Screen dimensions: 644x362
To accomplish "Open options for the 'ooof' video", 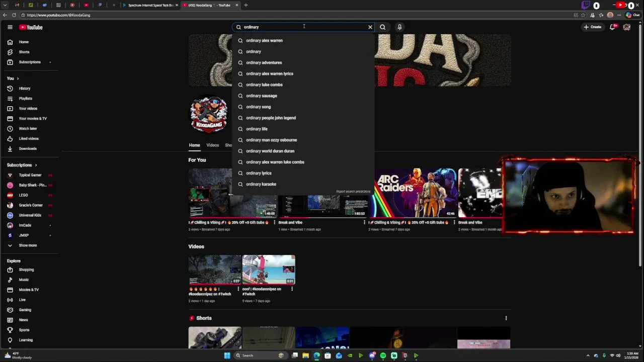I will click(x=292, y=289).
